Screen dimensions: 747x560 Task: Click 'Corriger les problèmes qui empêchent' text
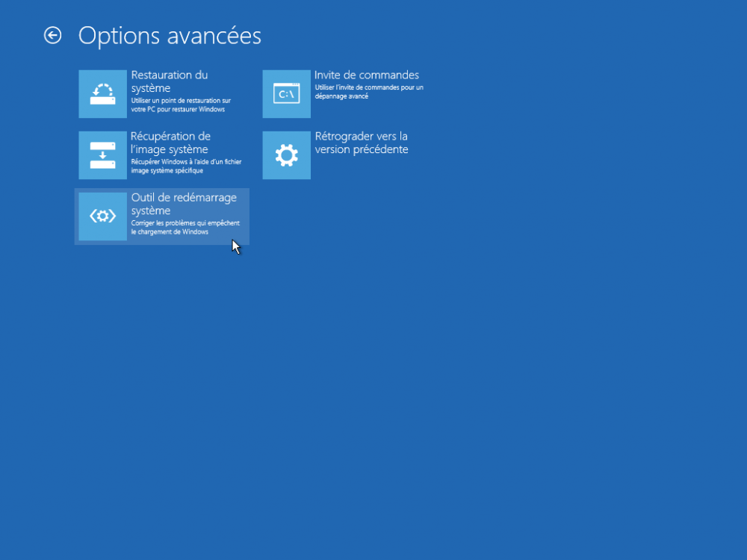186,223
